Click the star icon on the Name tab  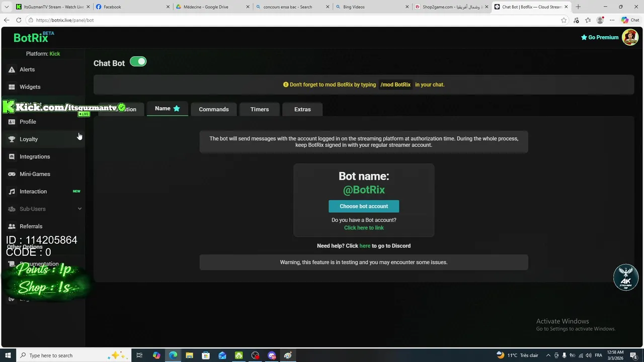(x=177, y=109)
